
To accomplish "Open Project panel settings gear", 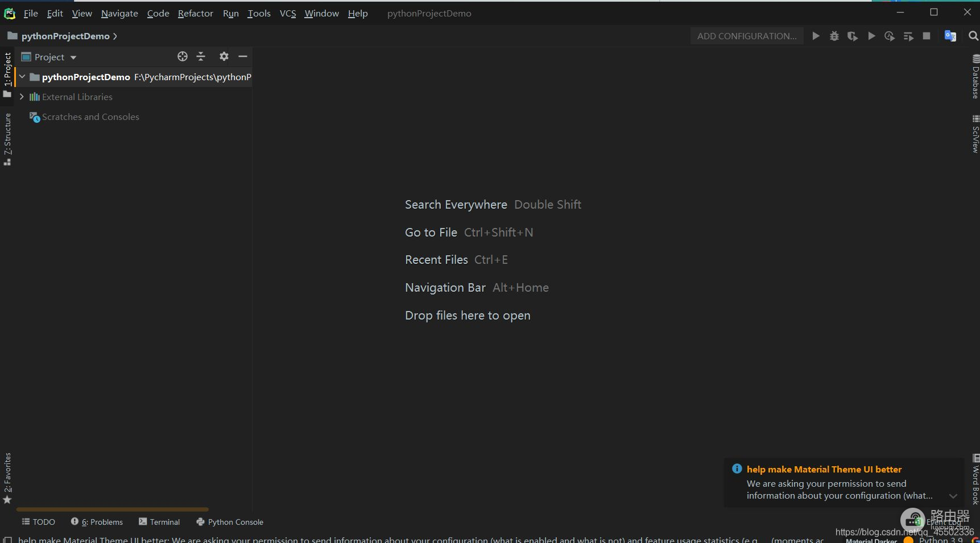I will [x=224, y=56].
